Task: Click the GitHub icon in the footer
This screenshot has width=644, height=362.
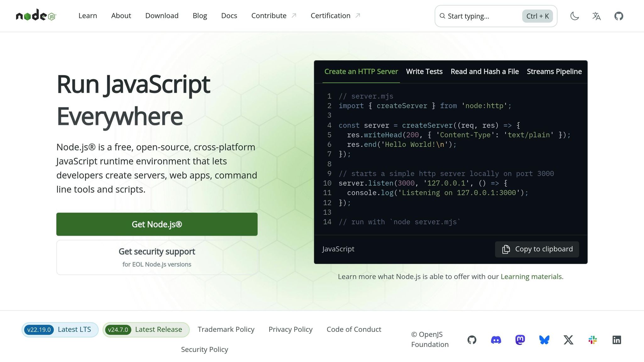Action: [x=472, y=340]
